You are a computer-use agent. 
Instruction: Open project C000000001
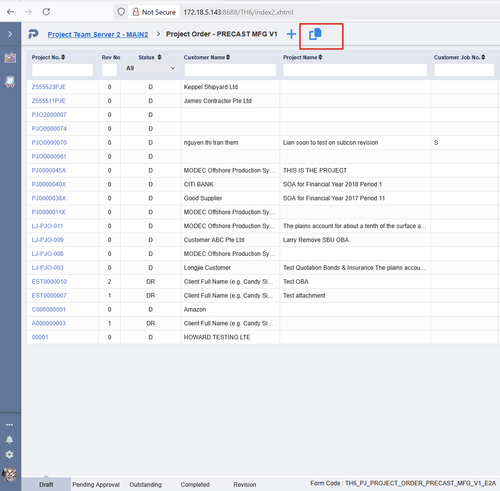[49, 309]
